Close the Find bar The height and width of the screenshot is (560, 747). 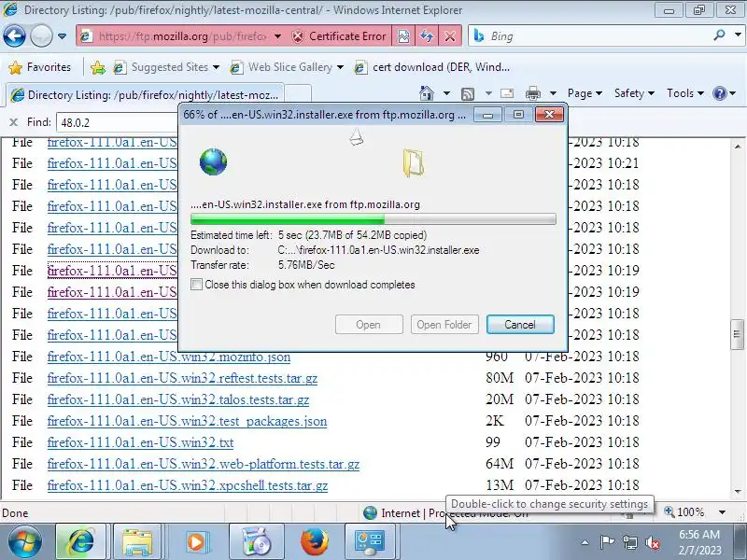coord(13,122)
